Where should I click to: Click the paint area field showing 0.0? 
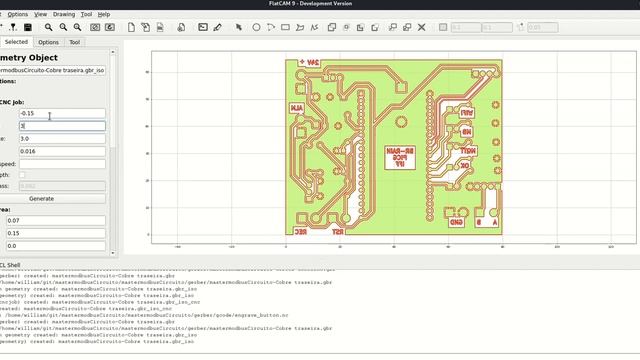pyautogui.click(x=56, y=246)
